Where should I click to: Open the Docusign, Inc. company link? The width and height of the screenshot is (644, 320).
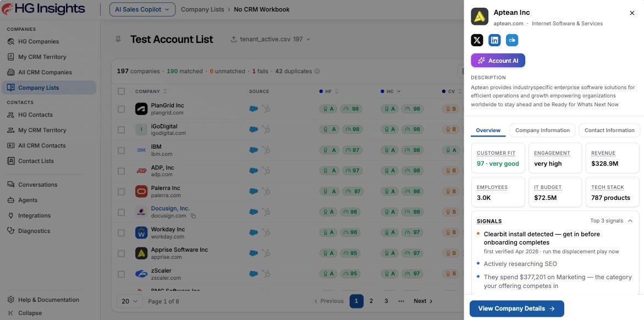click(170, 209)
